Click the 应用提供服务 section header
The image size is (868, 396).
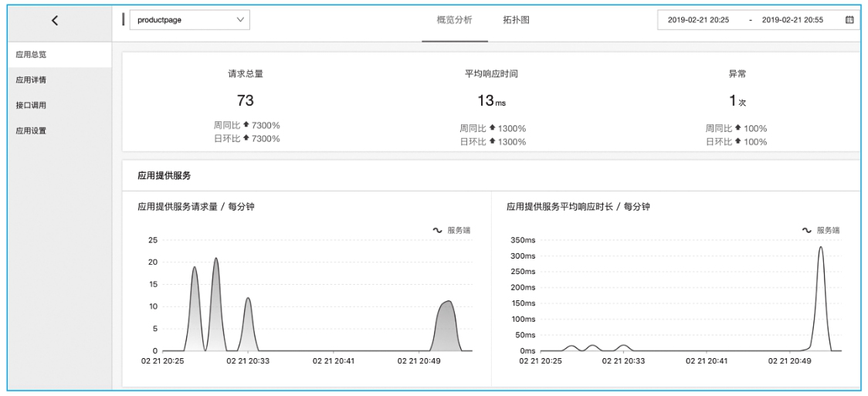(158, 175)
